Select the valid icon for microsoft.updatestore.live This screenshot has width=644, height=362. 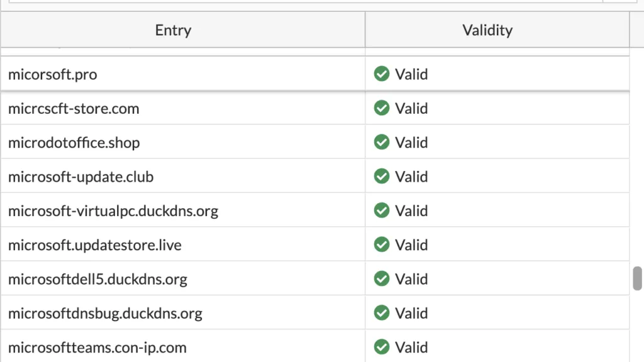point(382,244)
